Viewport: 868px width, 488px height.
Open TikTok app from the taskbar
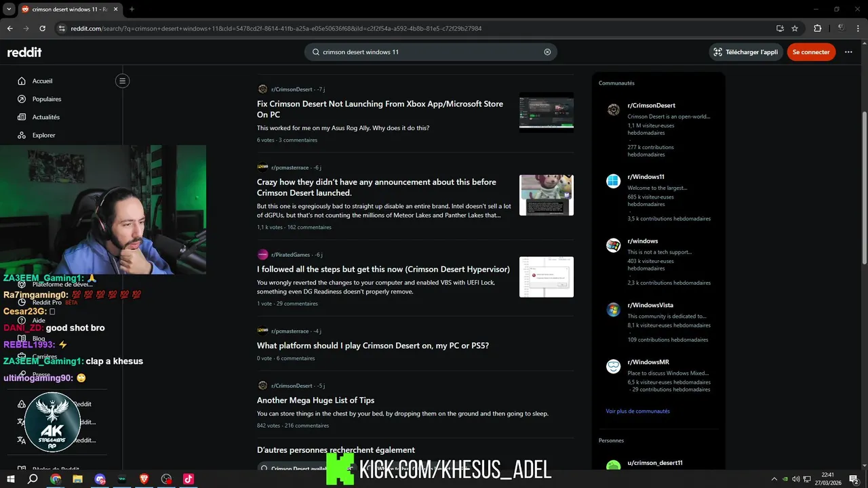pyautogui.click(x=189, y=479)
